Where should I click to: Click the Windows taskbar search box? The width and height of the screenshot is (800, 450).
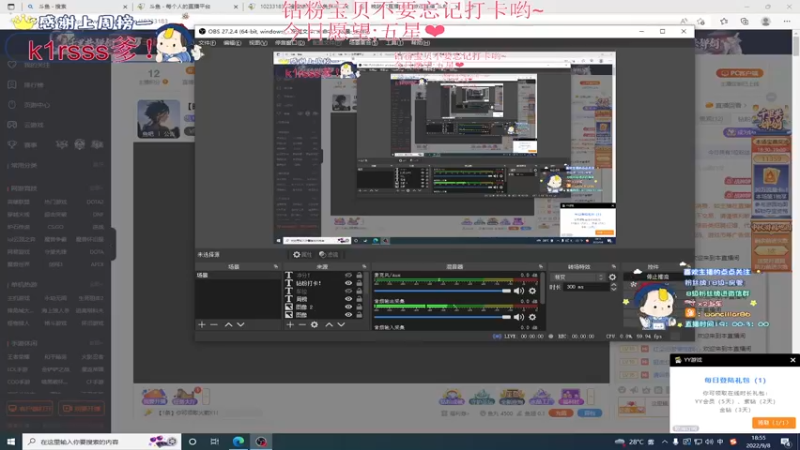[102, 441]
